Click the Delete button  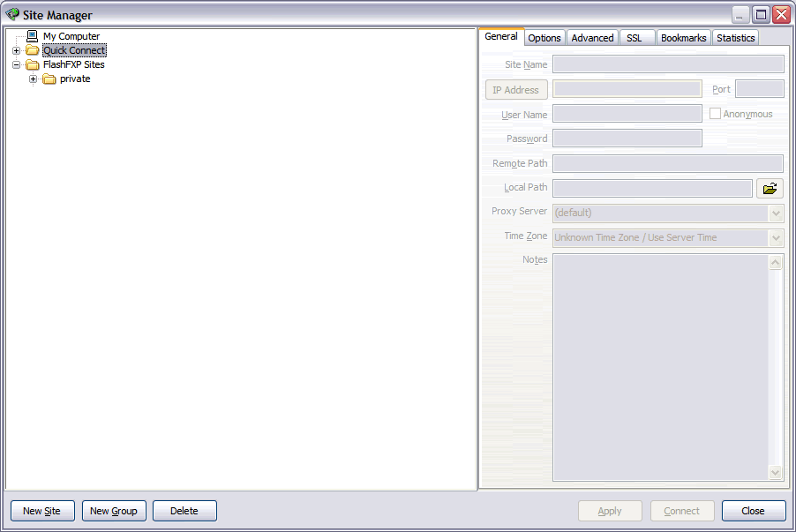click(x=184, y=511)
